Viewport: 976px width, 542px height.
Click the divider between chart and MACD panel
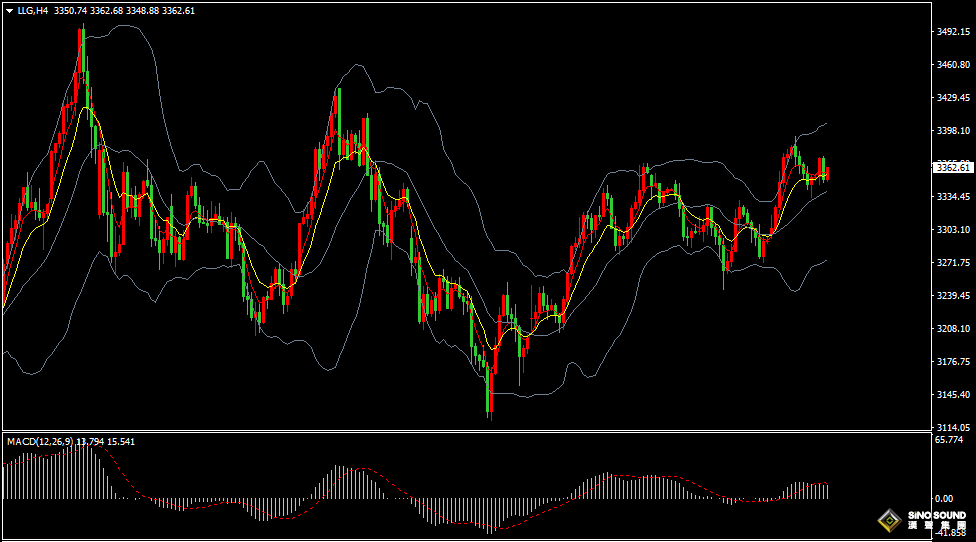click(465, 432)
